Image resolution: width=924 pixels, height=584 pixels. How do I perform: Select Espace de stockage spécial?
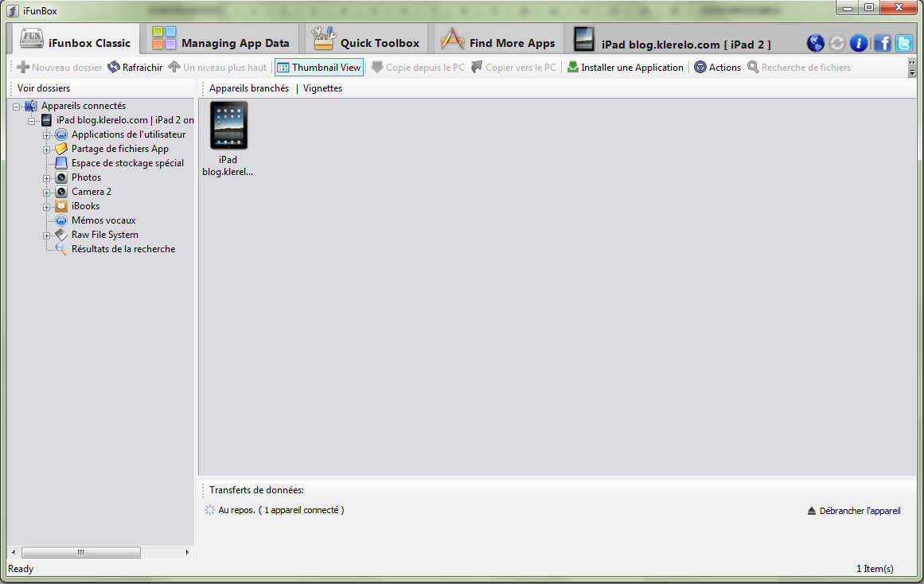[x=127, y=162]
